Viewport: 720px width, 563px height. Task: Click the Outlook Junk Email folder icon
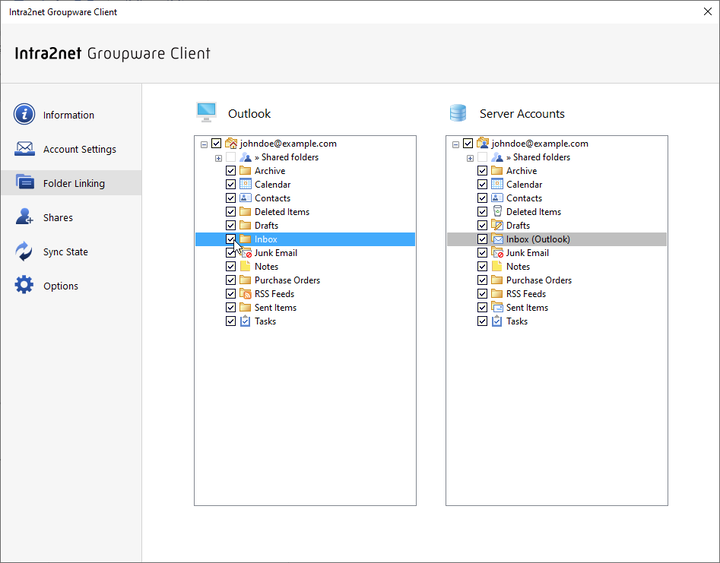[247, 253]
